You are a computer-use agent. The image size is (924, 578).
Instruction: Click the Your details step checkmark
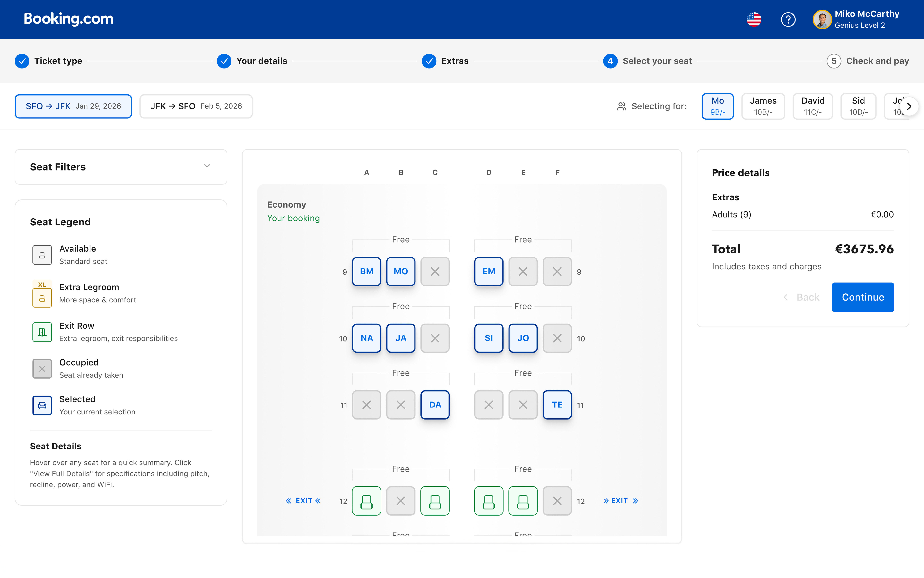point(224,61)
